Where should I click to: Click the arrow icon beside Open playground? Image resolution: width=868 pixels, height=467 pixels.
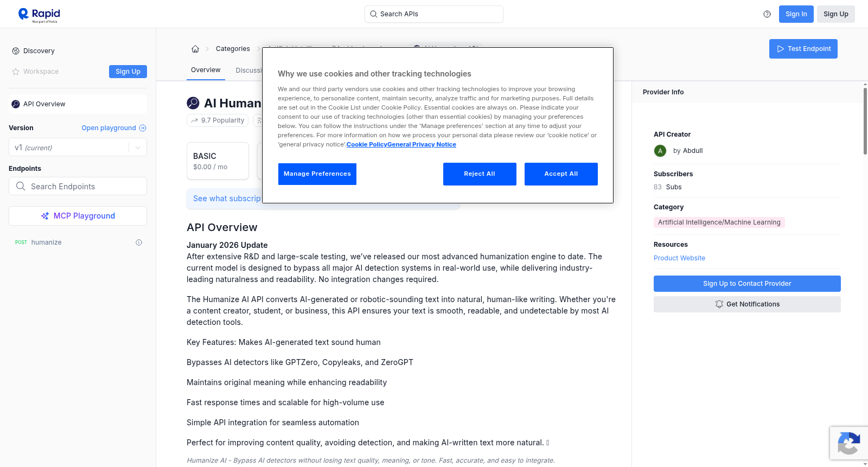tap(143, 128)
